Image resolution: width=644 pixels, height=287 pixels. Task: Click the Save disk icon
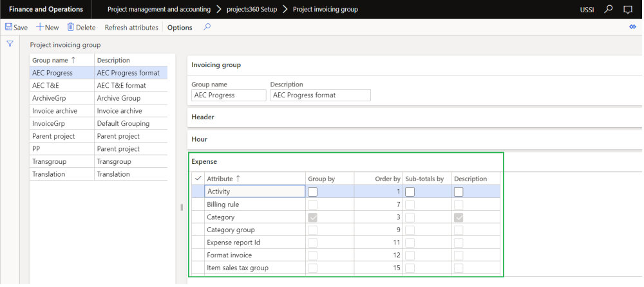coord(9,27)
